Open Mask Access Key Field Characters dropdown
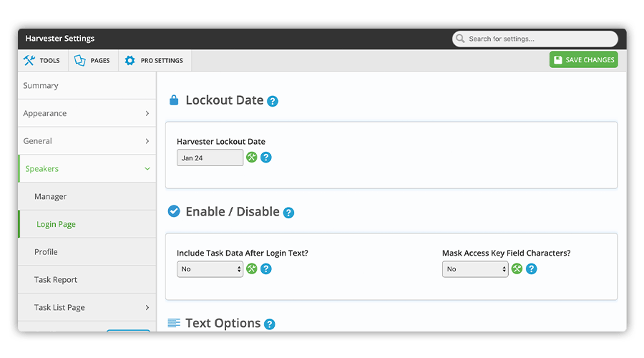 [475, 269]
